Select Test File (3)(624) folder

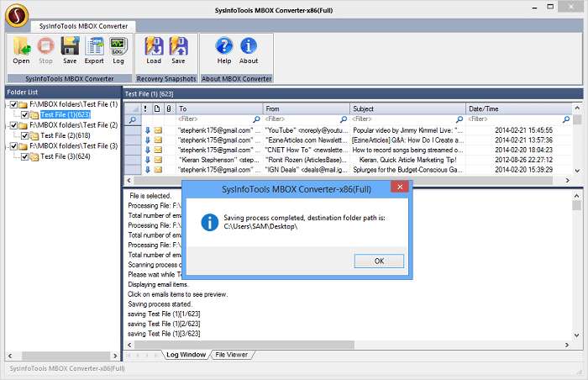(66, 156)
